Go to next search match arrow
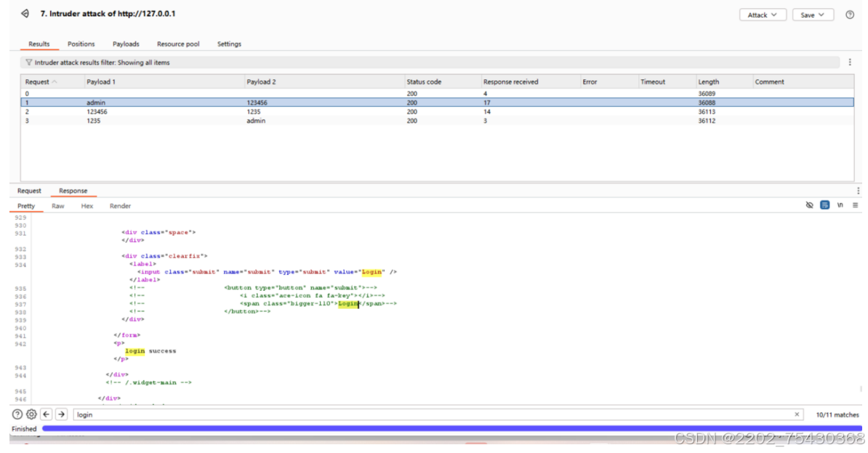The width and height of the screenshot is (868, 453). pos(62,414)
